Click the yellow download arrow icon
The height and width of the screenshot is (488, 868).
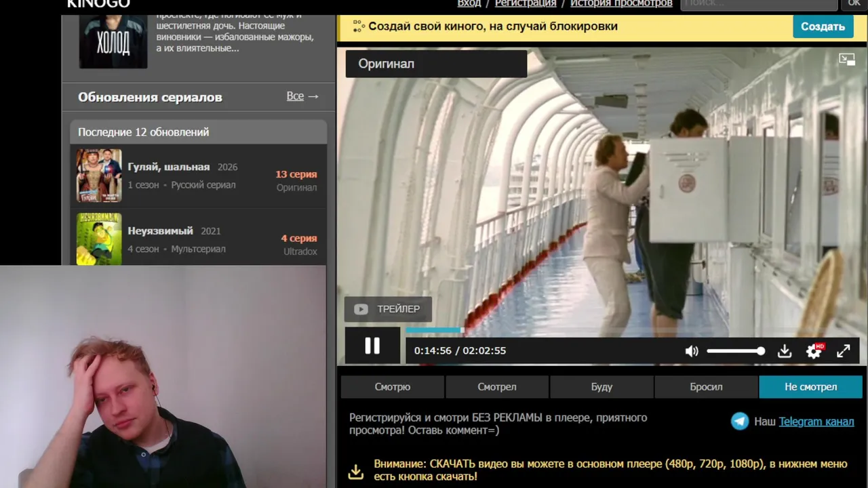coord(356,471)
